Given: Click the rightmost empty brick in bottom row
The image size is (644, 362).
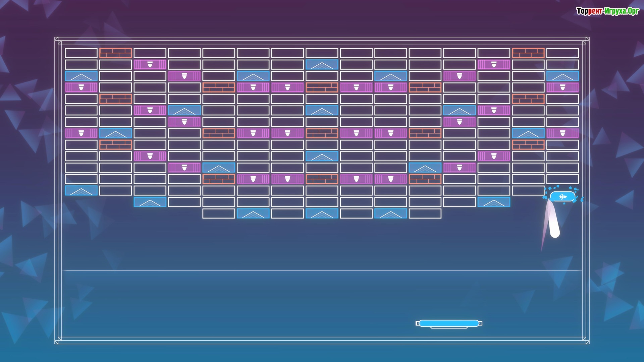Looking at the screenshot, I should 425,214.
